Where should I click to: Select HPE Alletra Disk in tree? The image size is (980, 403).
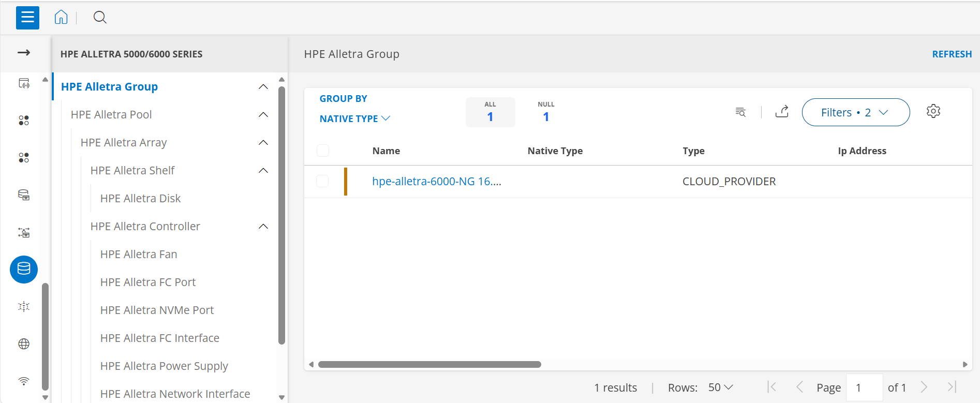pyautogui.click(x=140, y=199)
